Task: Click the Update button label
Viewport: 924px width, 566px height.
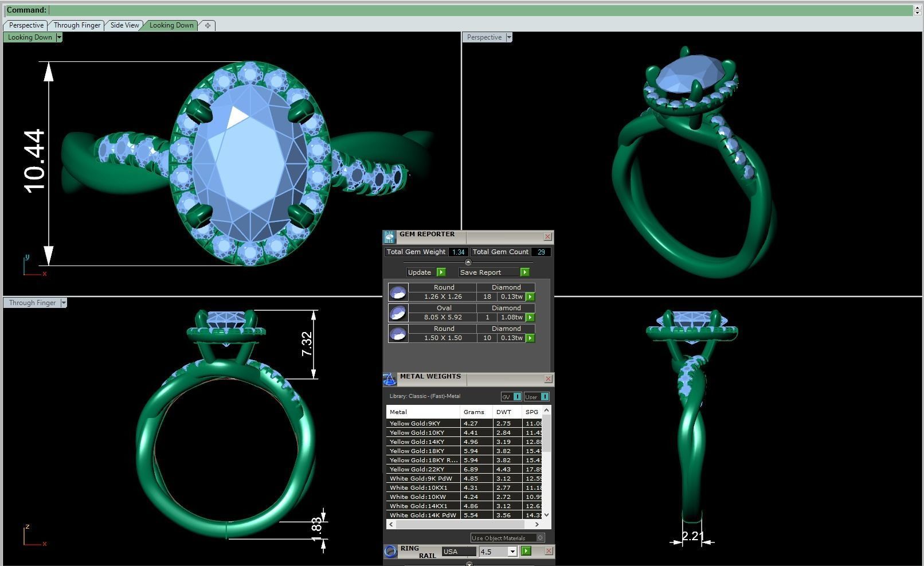Action: pos(420,272)
